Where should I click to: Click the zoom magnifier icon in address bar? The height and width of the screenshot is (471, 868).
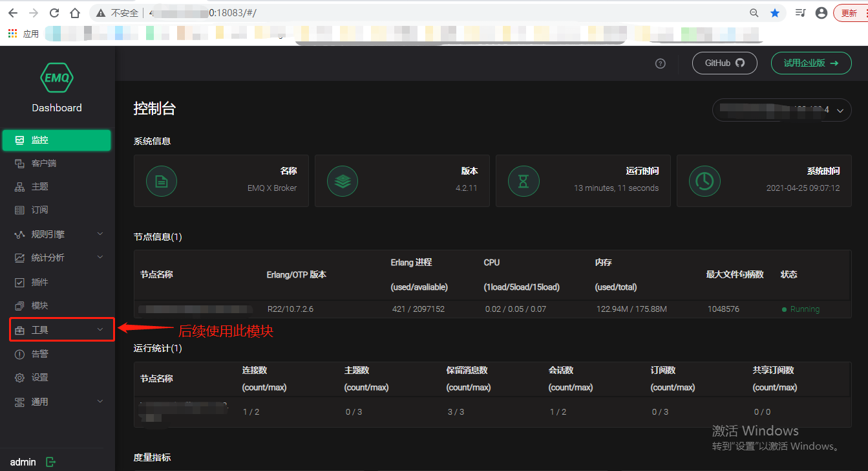754,13
